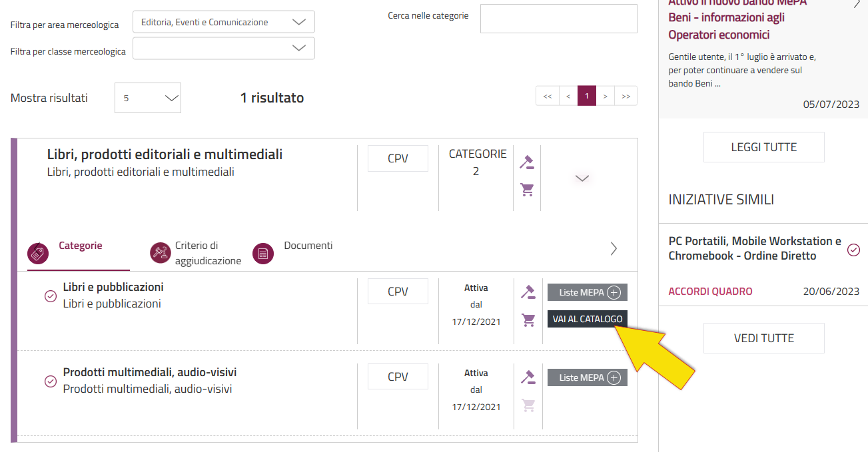Click the gavel icon in Libri e pubblicazioni row
Screen dimensions: 868x452
[528, 292]
